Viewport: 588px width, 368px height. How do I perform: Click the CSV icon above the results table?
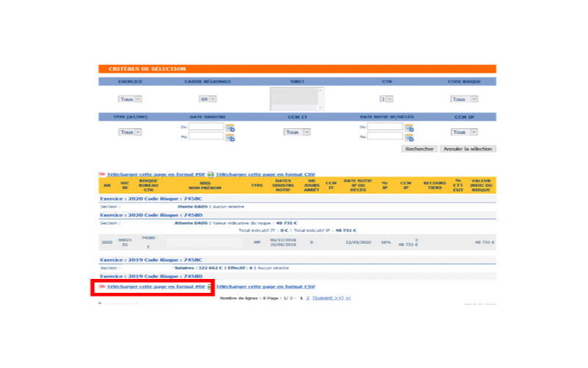211,174
